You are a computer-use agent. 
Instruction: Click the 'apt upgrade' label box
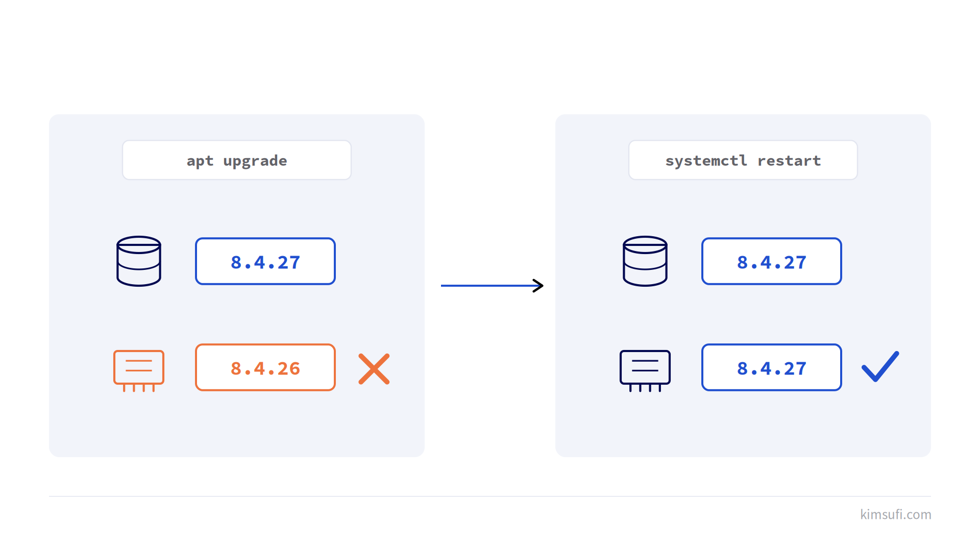point(237,160)
